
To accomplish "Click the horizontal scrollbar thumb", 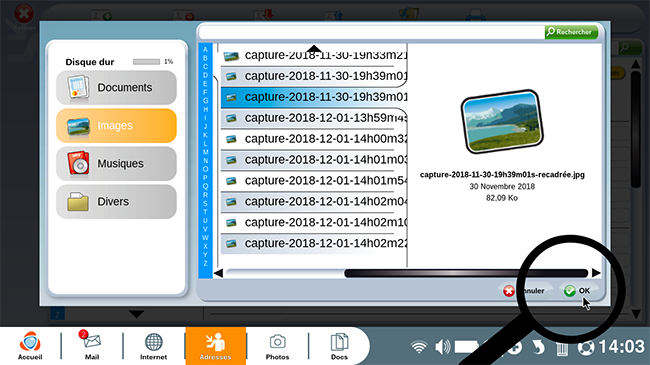I will tap(466, 273).
